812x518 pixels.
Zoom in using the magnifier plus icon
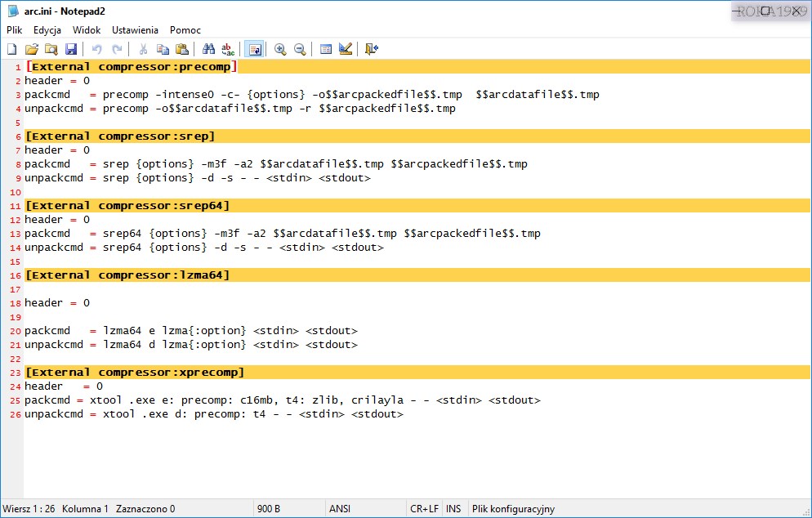[x=280, y=49]
